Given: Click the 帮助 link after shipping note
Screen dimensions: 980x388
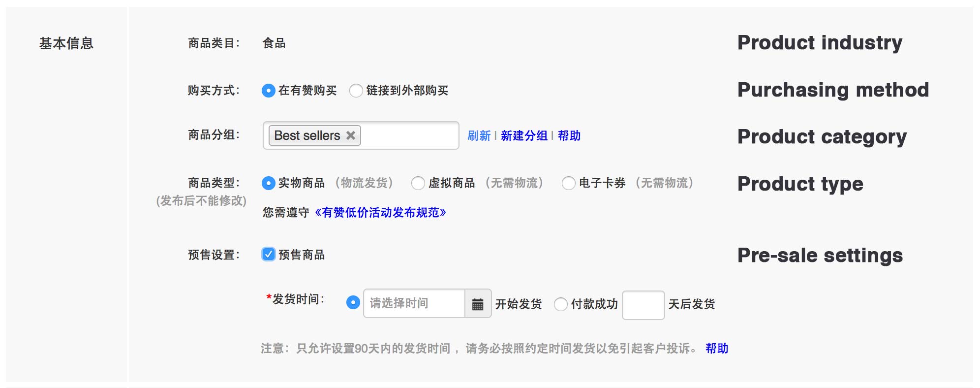Looking at the screenshot, I should tap(717, 348).
